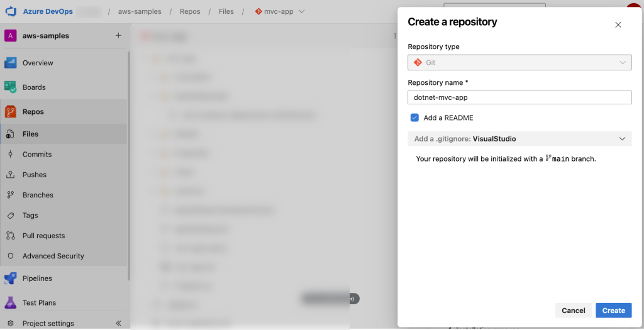Click the aws-samples project title
644x330 pixels.
pos(45,36)
